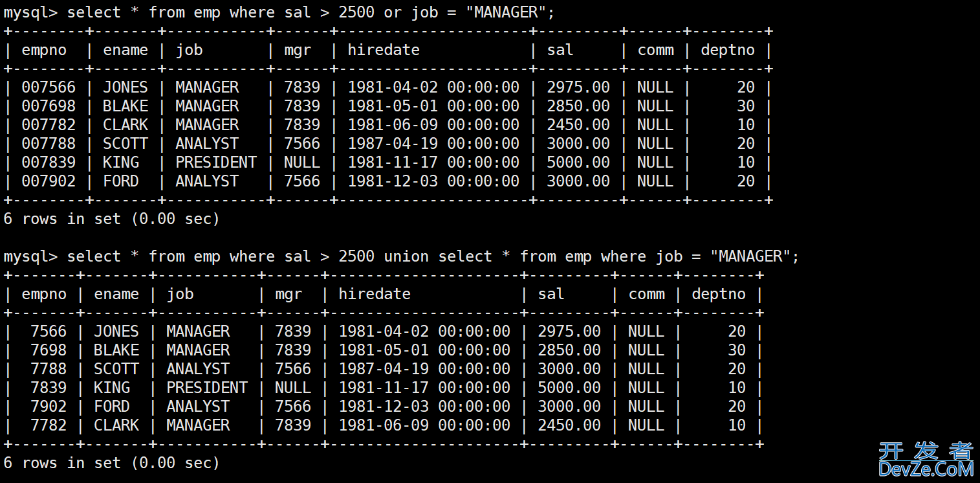
Task: Click KING in the first result table
Action: point(121,163)
